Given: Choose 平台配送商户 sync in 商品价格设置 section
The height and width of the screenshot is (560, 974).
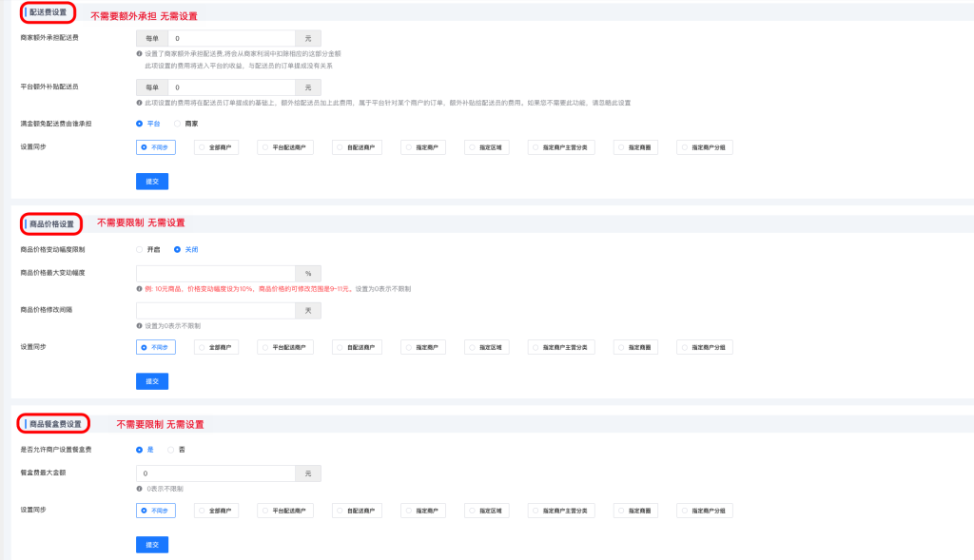Looking at the screenshot, I should point(285,347).
